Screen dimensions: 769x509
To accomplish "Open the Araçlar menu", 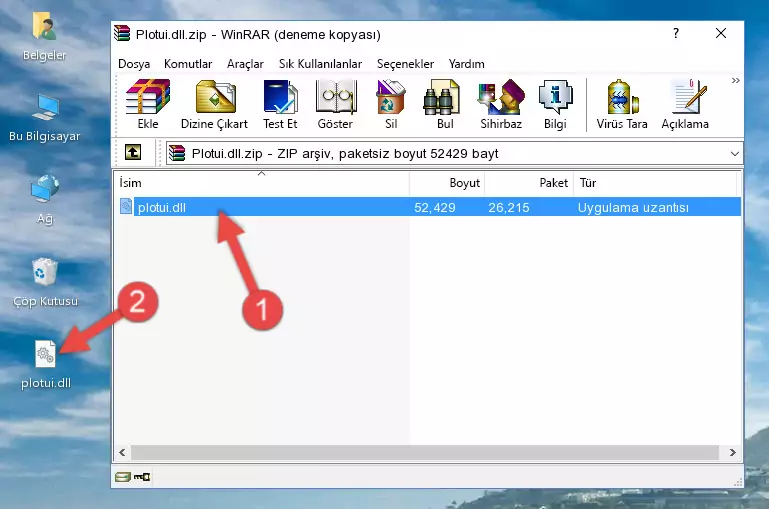I will coord(245,64).
